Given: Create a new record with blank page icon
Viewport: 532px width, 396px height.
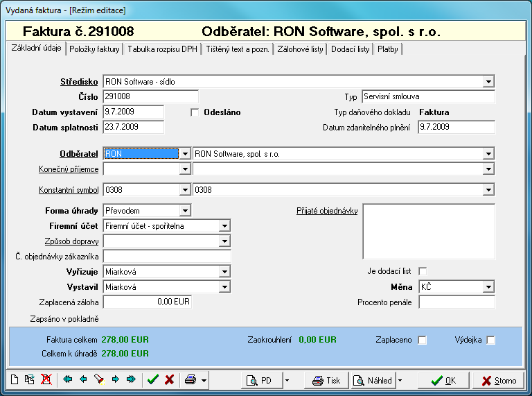Looking at the screenshot, I should tap(15, 379).
